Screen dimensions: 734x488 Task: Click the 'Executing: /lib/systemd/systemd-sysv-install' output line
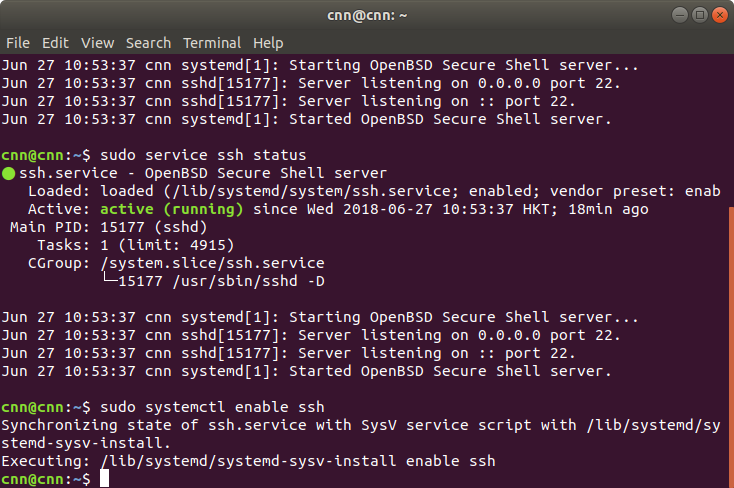coord(248,461)
